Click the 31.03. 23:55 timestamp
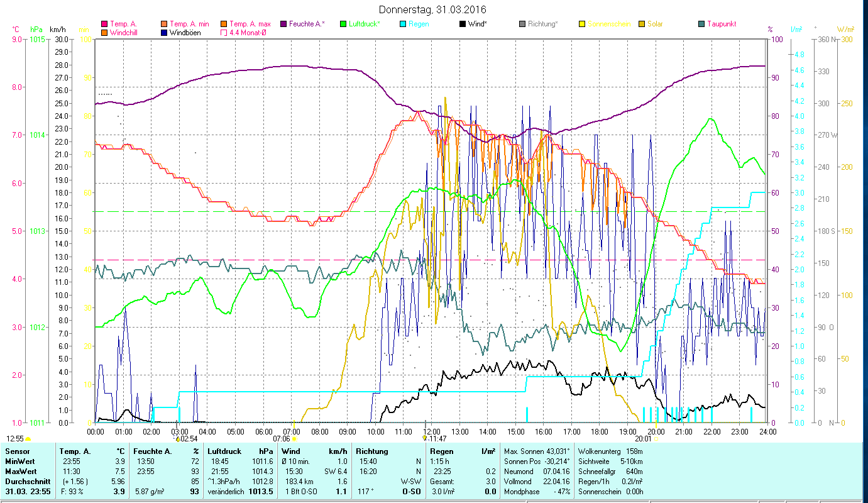Viewport: 868px width, 503px height. tap(29, 492)
